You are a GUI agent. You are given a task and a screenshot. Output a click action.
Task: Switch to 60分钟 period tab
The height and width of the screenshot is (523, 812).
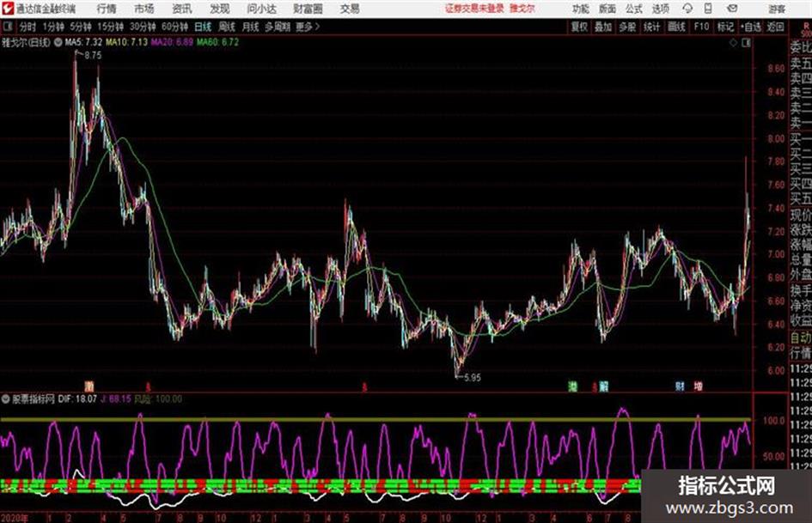tap(175, 27)
